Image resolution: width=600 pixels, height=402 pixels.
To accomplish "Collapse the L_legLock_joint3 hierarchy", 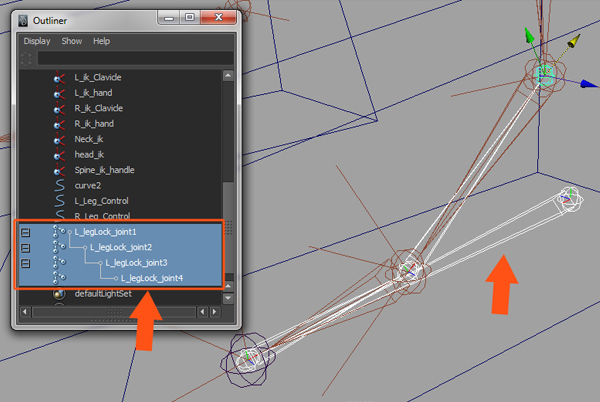I will pos(26,264).
